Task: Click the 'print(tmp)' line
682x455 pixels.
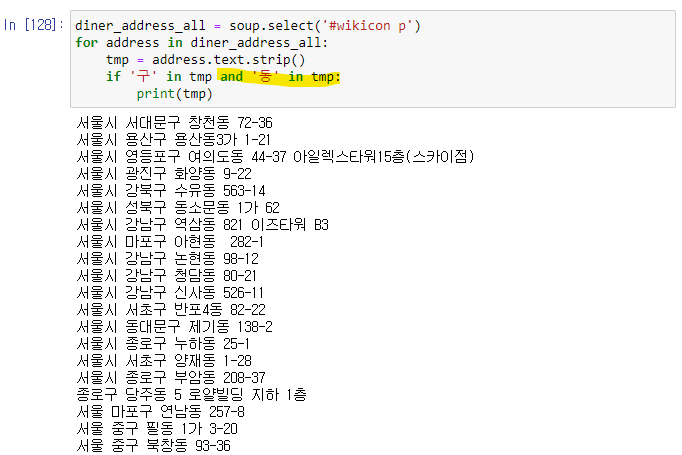Action: 174,94
